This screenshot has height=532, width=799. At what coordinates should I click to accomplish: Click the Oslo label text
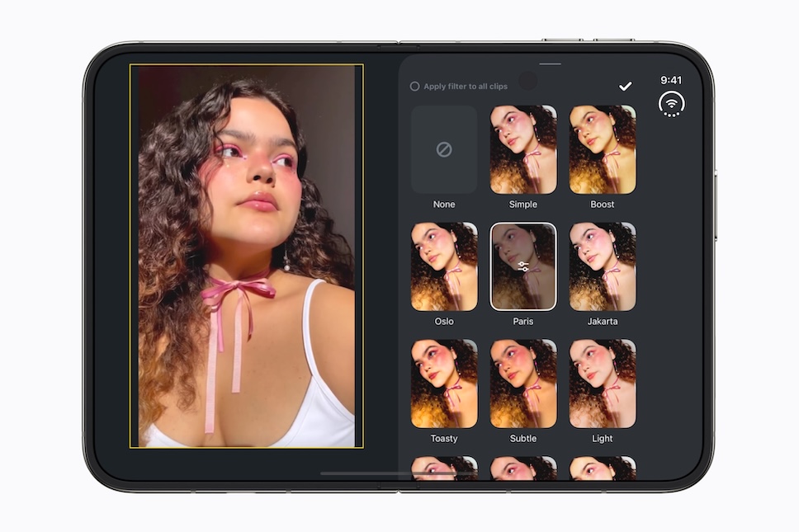click(444, 321)
